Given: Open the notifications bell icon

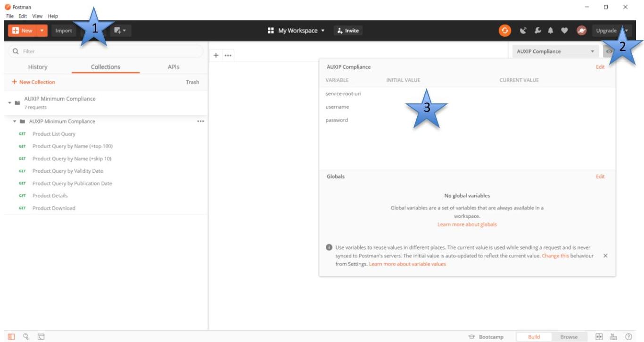Looking at the screenshot, I should [x=550, y=31].
